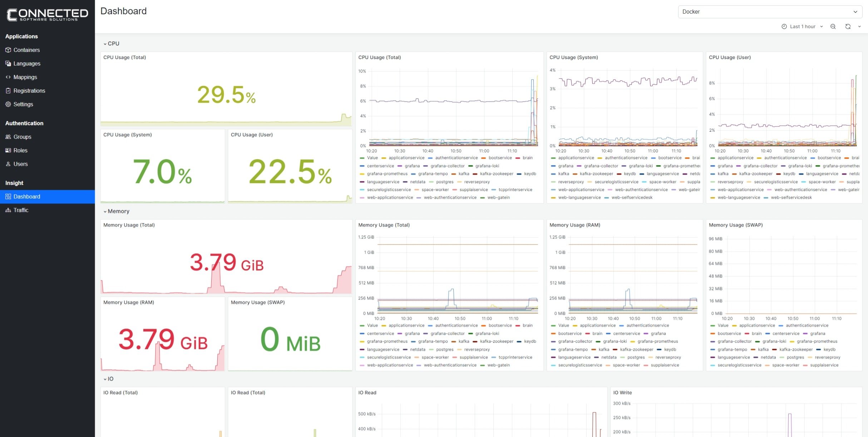Click the Traffic network icon
The width and height of the screenshot is (868, 437).
(8, 210)
